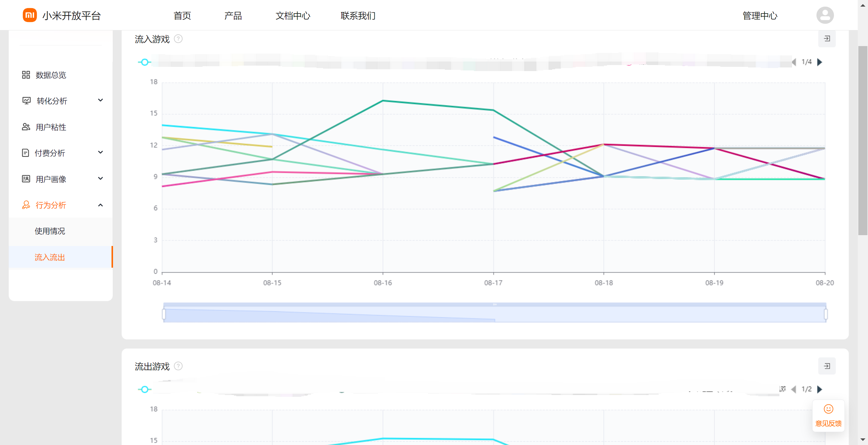
Task: Click the scrollbar up arrow
Action: tap(863, 5)
